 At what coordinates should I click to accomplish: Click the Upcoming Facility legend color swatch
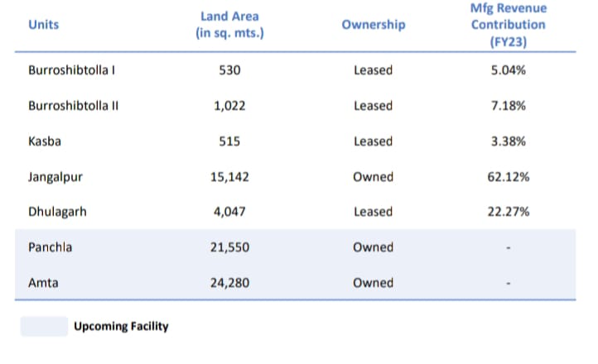(x=44, y=326)
